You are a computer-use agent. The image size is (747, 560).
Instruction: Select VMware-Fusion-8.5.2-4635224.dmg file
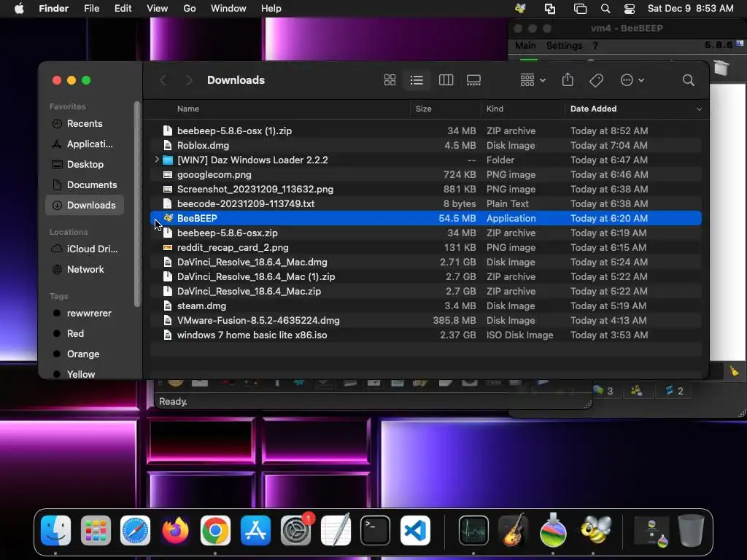[x=425, y=321]
